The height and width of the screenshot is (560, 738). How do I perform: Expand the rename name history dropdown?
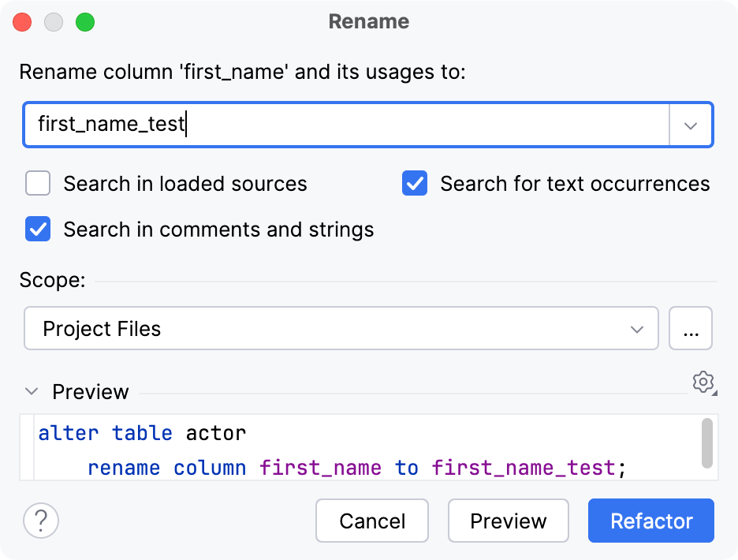pyautogui.click(x=691, y=125)
